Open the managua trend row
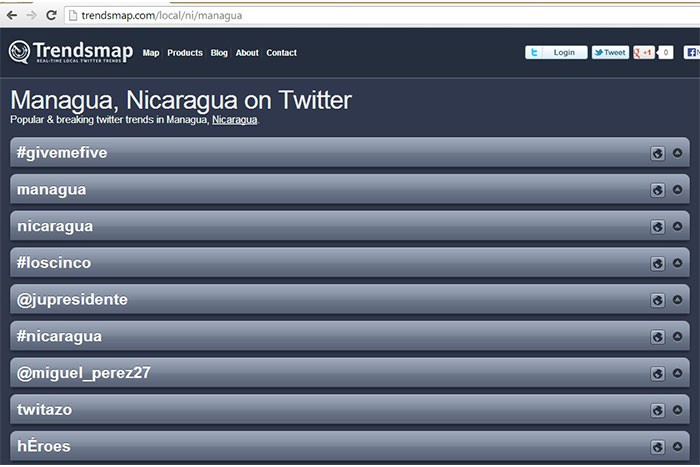This screenshot has height=467, width=700. pyautogui.click(x=350, y=189)
